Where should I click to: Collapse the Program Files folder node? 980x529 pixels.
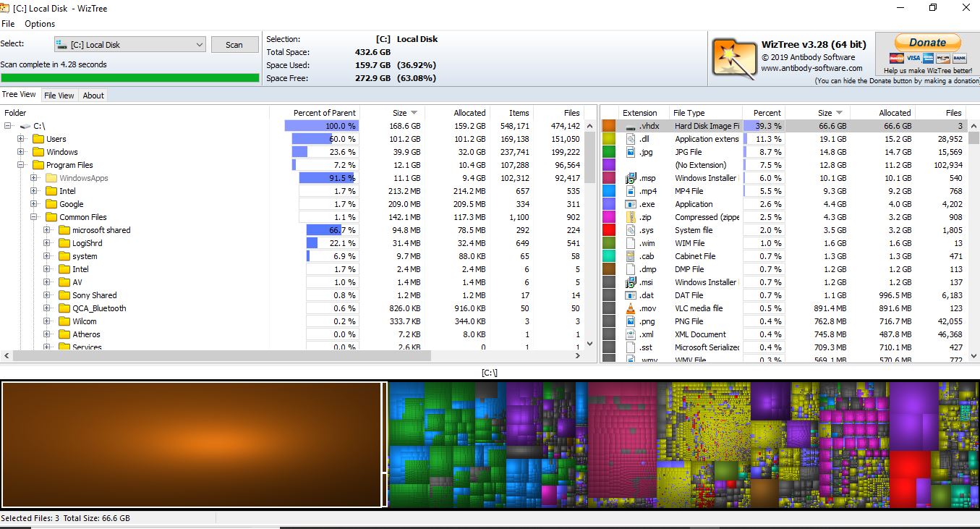21,165
